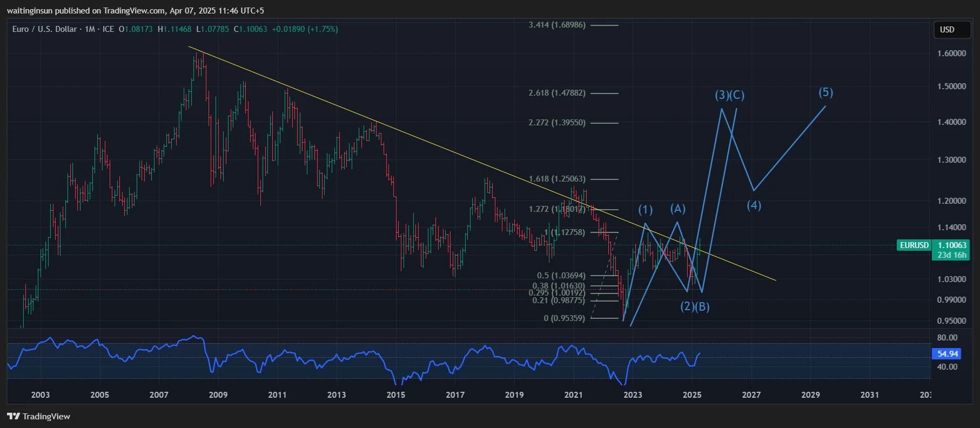980x428 pixels.
Task: Click the +0.01890 (+1.75%) change readout
Action: 305,29
